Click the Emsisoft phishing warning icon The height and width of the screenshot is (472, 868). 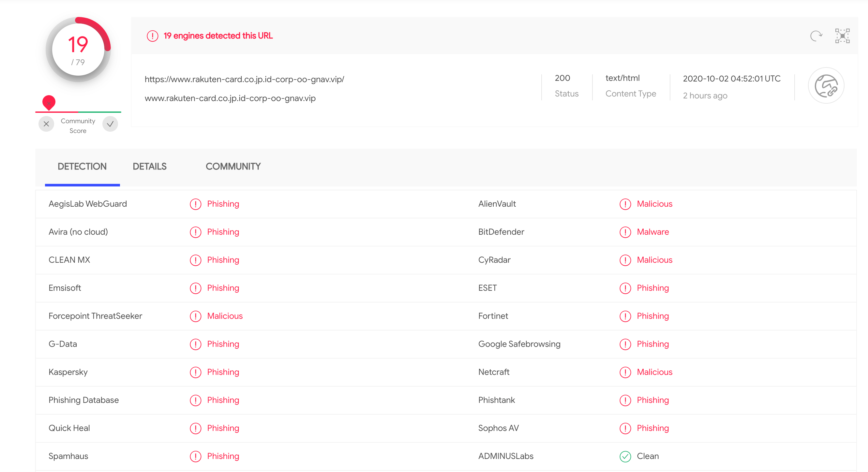coord(195,288)
